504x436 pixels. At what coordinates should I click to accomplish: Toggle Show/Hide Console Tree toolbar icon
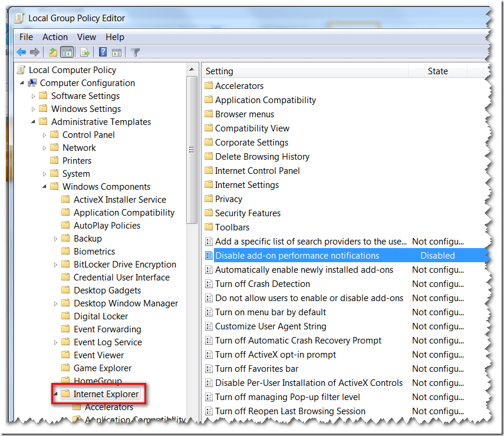(67, 52)
